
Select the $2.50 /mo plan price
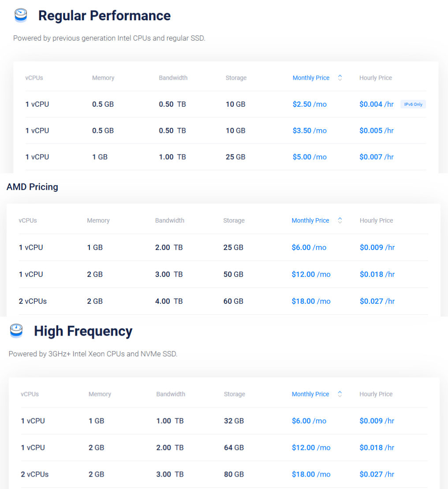[310, 105]
